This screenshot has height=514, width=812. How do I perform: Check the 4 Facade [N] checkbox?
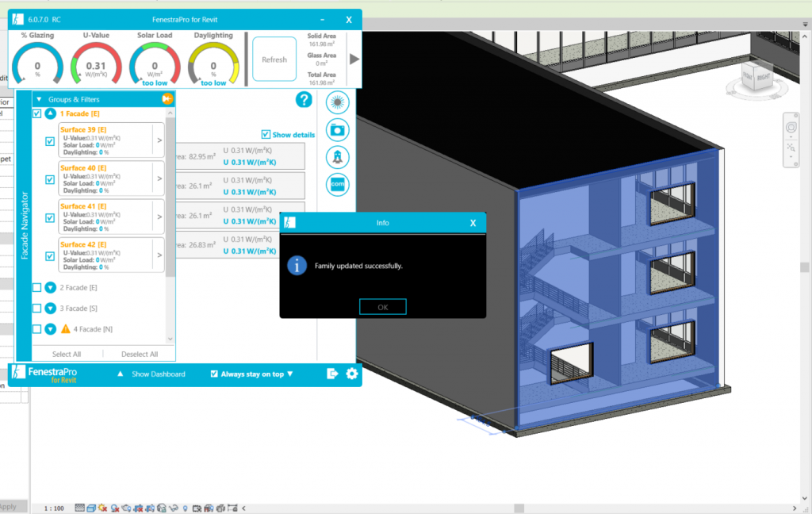pyautogui.click(x=36, y=328)
